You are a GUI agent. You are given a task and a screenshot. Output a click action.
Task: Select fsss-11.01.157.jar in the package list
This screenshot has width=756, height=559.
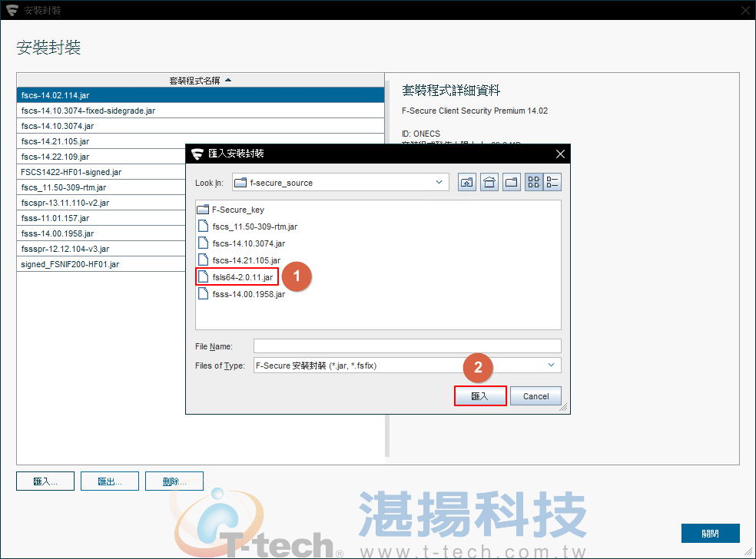[101, 218]
